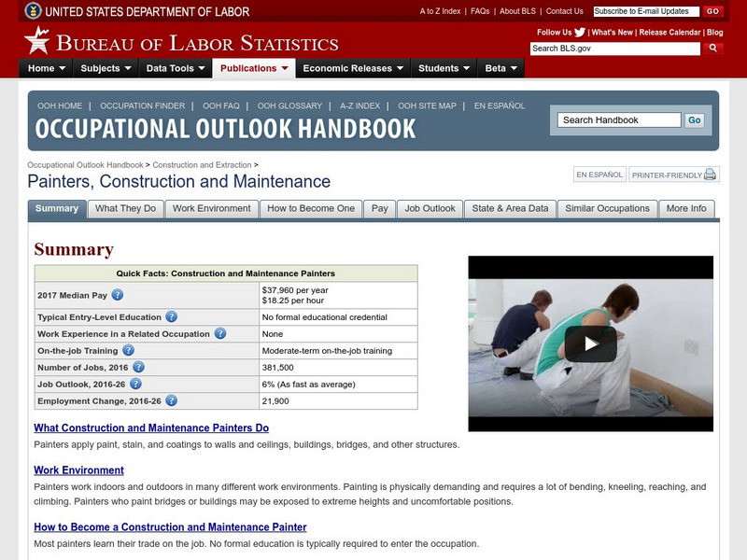Click the Department of Labor seal icon
Image resolution: width=747 pixels, height=560 pixels.
[33, 10]
